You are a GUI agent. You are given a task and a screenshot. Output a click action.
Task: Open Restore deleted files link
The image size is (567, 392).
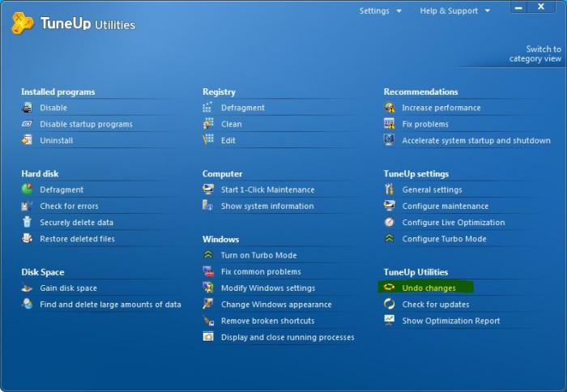pos(77,239)
